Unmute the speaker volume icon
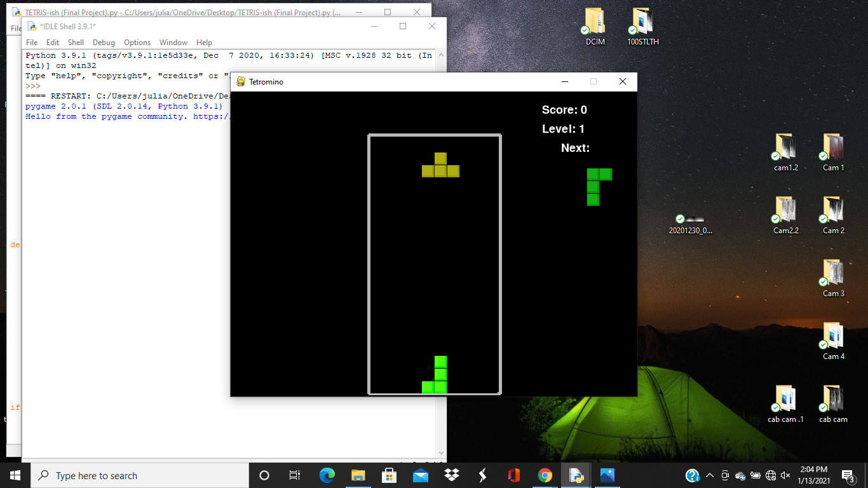The height and width of the screenshot is (488, 868). coord(785,475)
